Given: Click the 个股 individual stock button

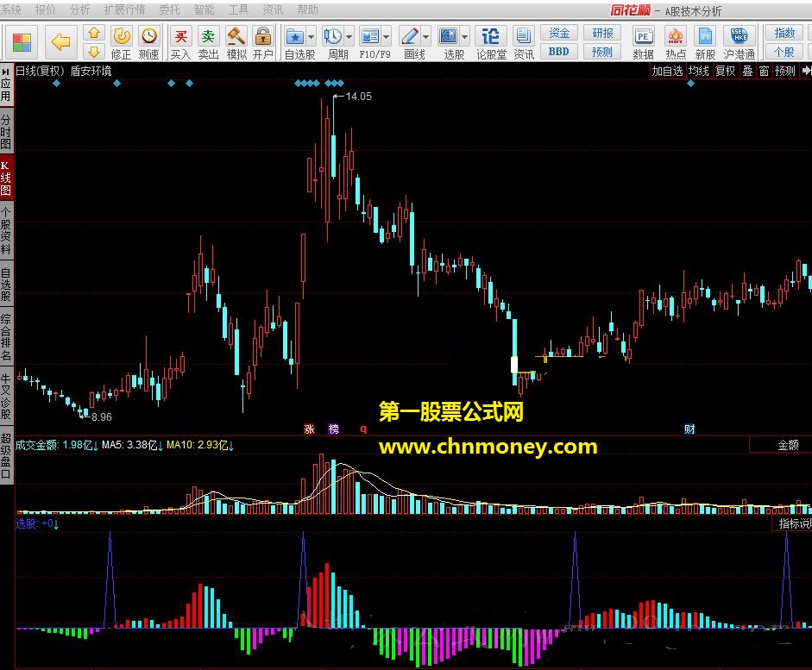Looking at the screenshot, I should pos(784,51).
